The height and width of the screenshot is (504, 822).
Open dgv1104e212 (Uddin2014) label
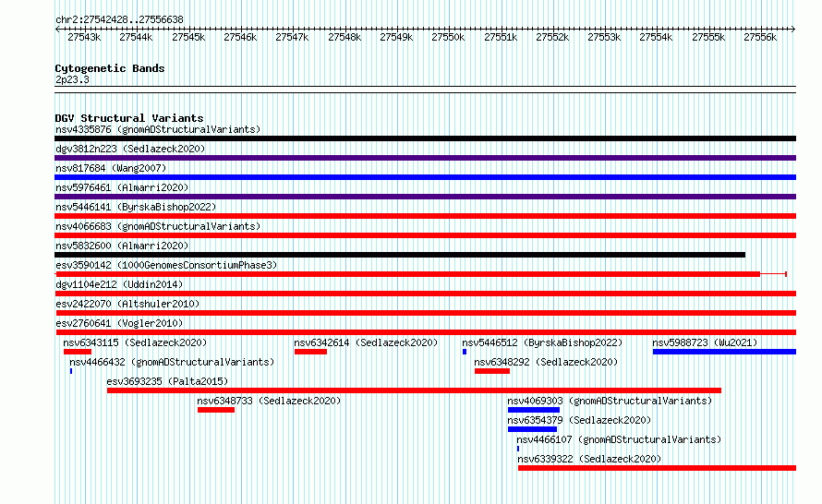pos(119,284)
